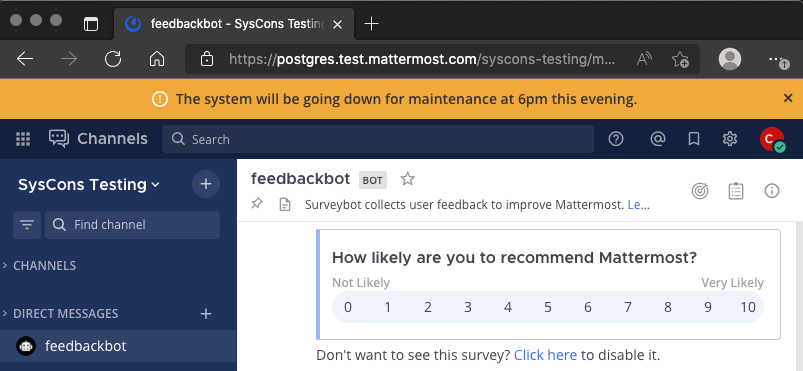Click the Surveybot channel header description text

(x=464, y=205)
